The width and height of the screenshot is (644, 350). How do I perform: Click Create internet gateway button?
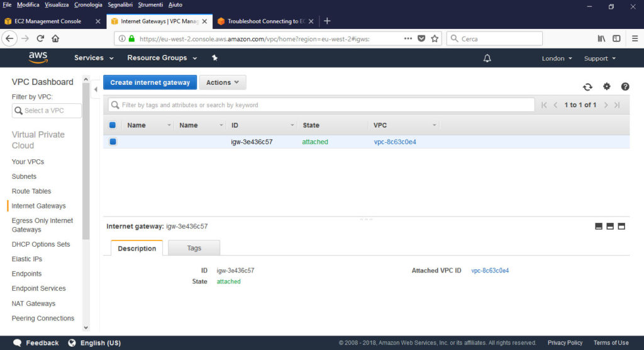[150, 82]
